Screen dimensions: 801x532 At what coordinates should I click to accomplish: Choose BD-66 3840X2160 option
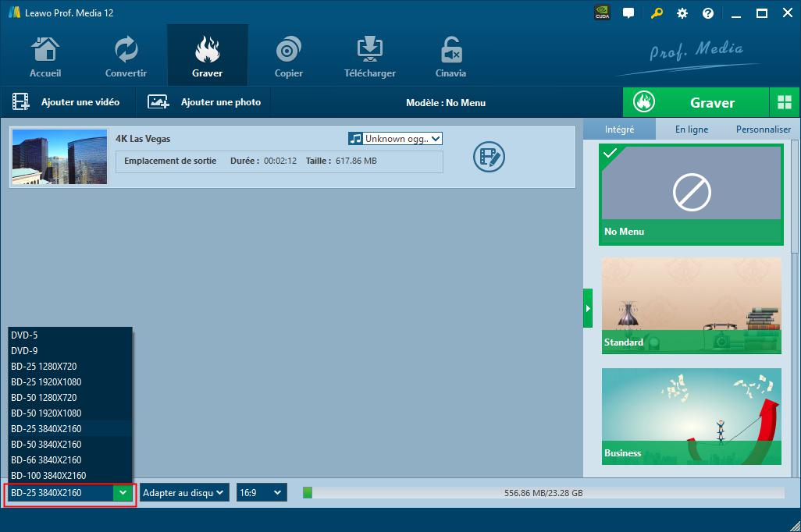coord(70,460)
